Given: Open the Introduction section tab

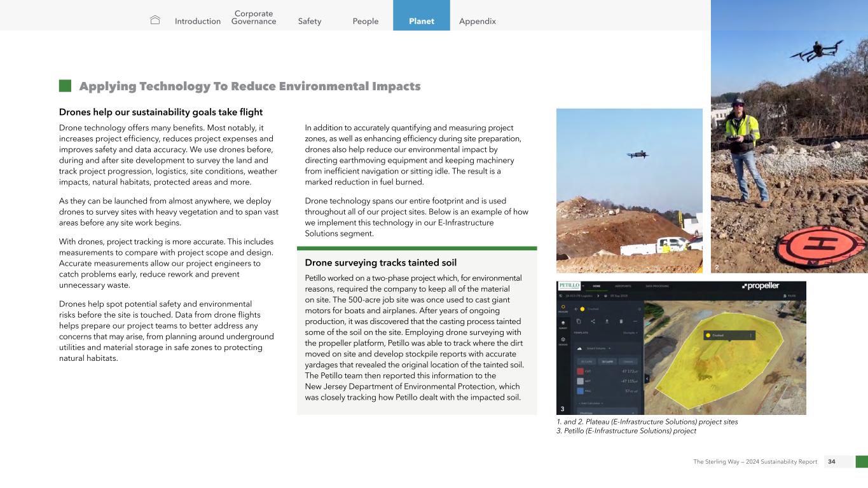Looking at the screenshot, I should (x=198, y=21).
